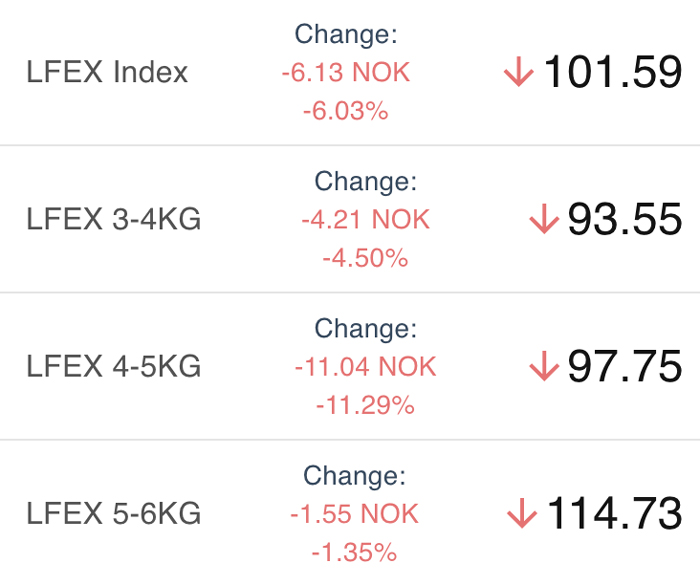Viewport: 700px width, 585px height.
Task: Click the -4.50% percentage change
Action: [366, 258]
